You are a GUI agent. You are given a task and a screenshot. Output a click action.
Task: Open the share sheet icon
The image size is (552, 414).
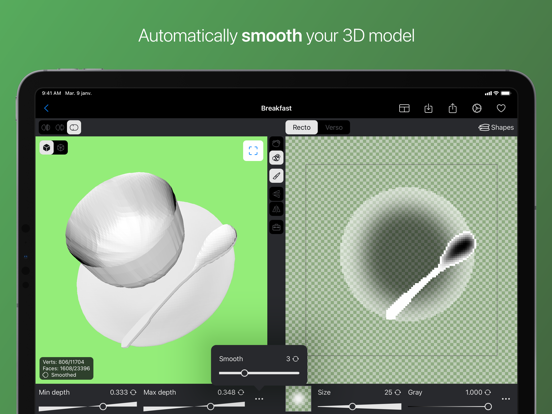coord(453,108)
